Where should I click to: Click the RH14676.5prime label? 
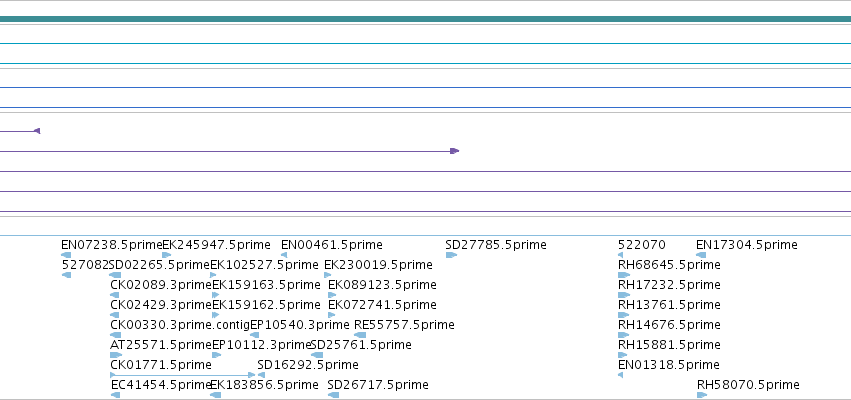[669, 325]
